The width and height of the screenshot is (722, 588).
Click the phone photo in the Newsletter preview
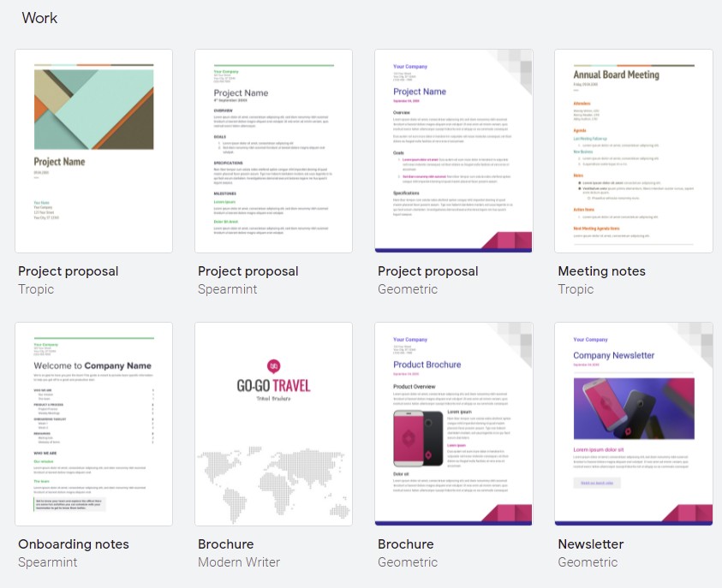point(633,409)
